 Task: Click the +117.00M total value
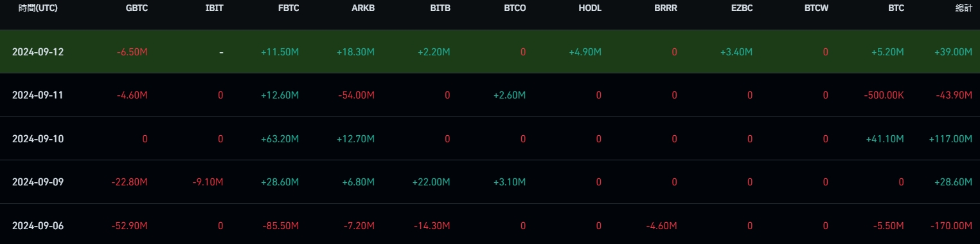pyautogui.click(x=950, y=139)
